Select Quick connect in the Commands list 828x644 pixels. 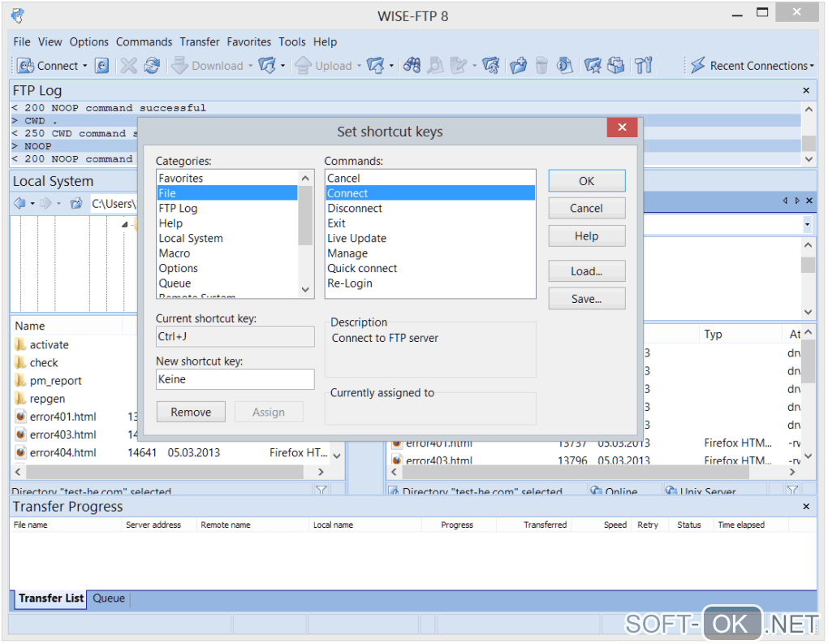pyautogui.click(x=430, y=269)
